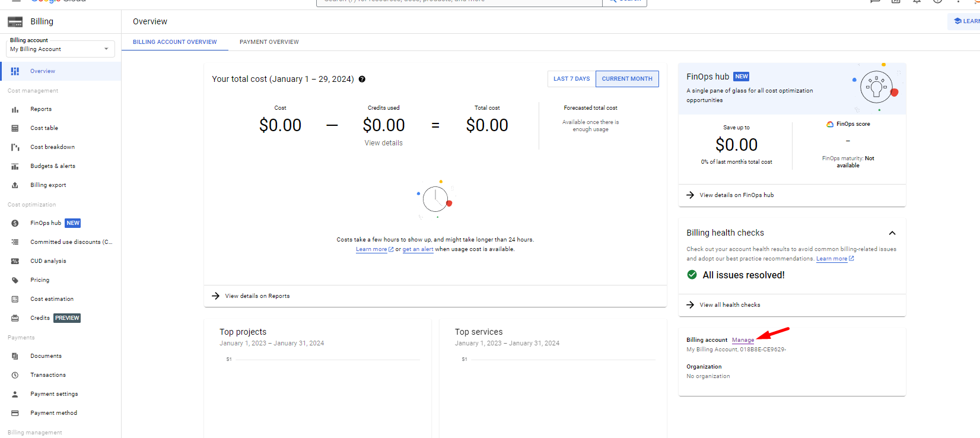Click the Forecasted total cost label

pyautogui.click(x=591, y=108)
